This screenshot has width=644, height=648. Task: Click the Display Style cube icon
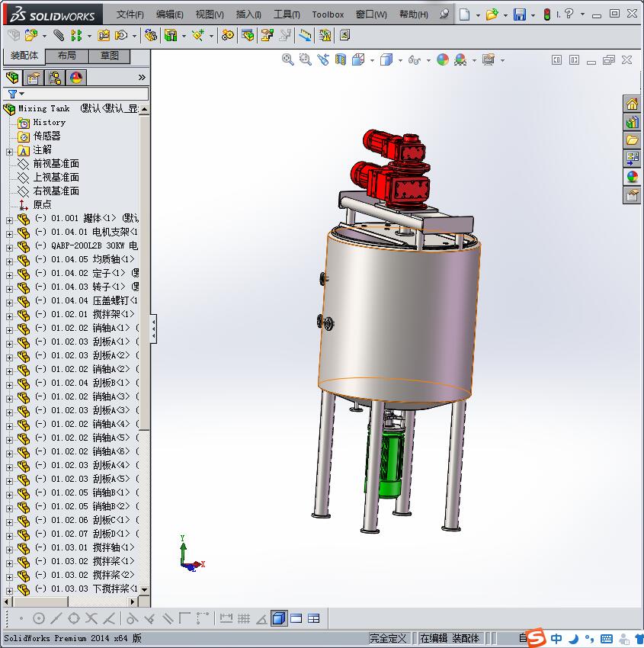(x=386, y=60)
